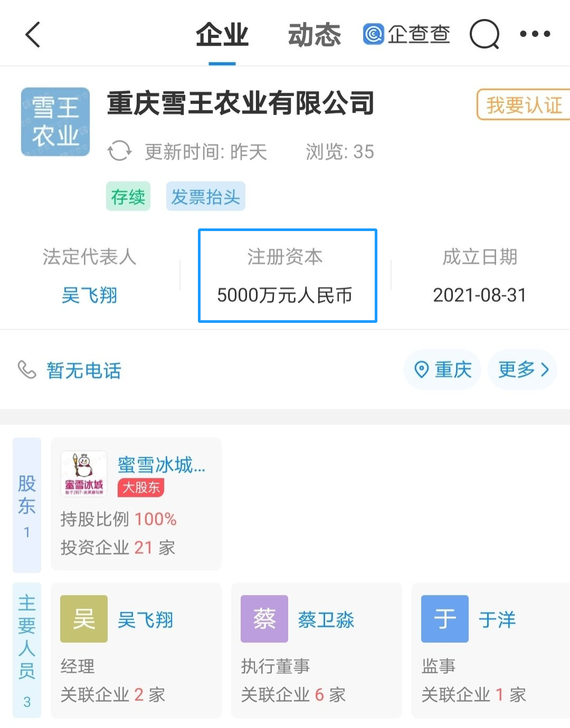Open the 雪王农业 company logo
This screenshot has width=570, height=728.
[55, 122]
